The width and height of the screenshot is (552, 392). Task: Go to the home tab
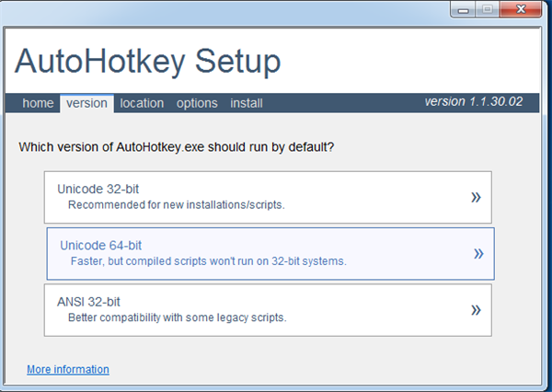coord(38,103)
